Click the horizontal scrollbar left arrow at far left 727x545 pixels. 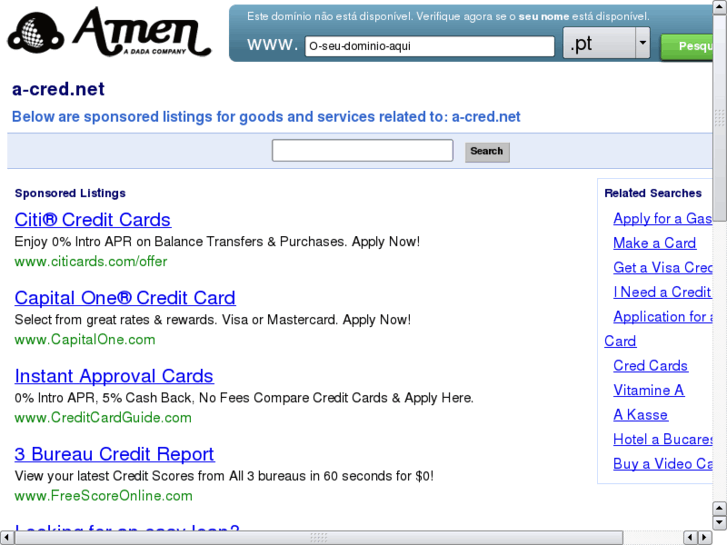click(x=6, y=538)
